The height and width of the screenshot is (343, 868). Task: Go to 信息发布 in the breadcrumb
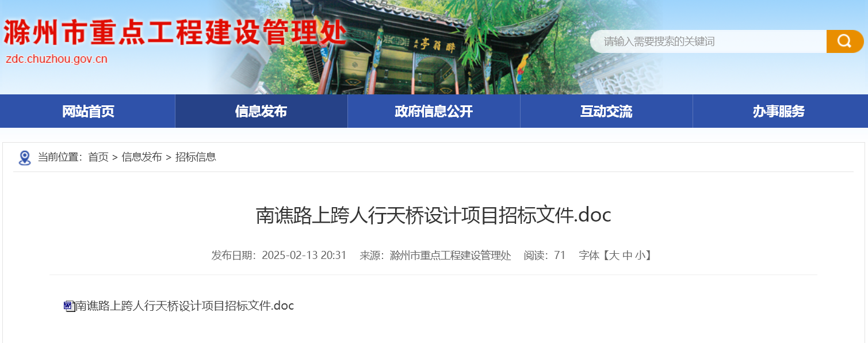(x=142, y=157)
